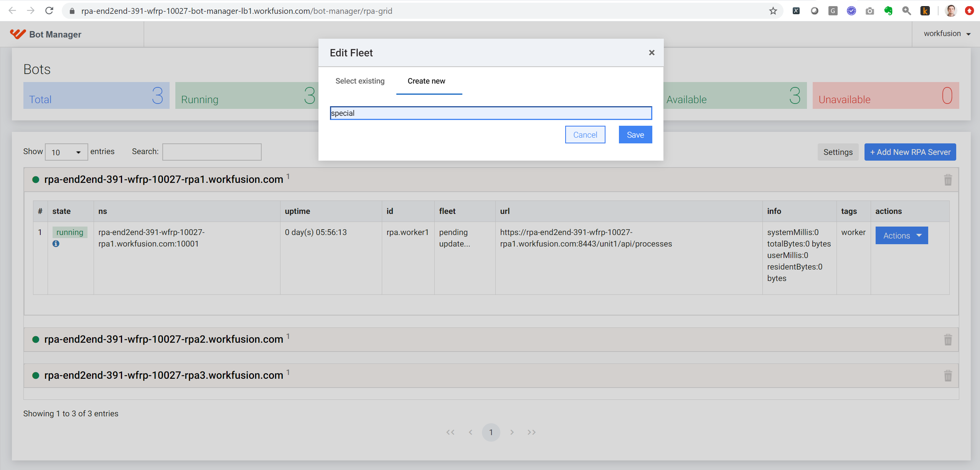Click the Available bots tile
This screenshot has width=980, height=470.
(x=735, y=95)
